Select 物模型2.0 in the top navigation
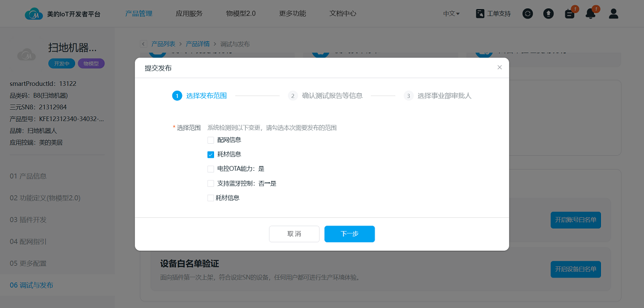 click(241, 13)
